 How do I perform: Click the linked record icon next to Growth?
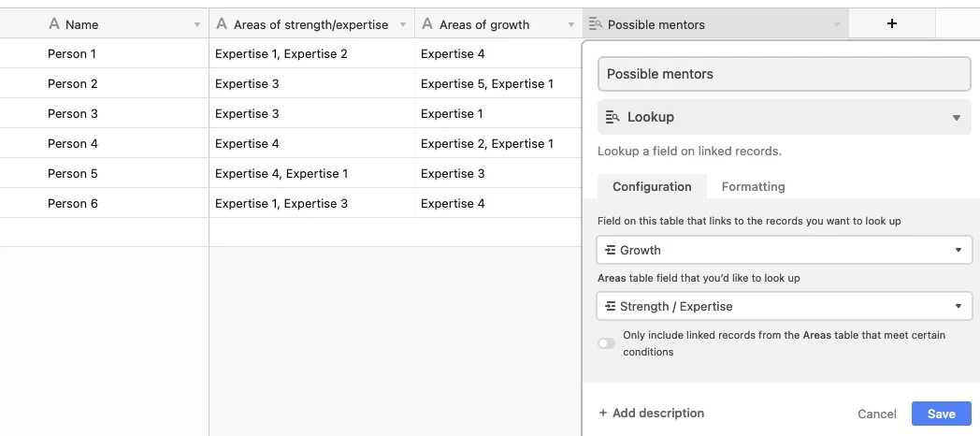(x=611, y=250)
